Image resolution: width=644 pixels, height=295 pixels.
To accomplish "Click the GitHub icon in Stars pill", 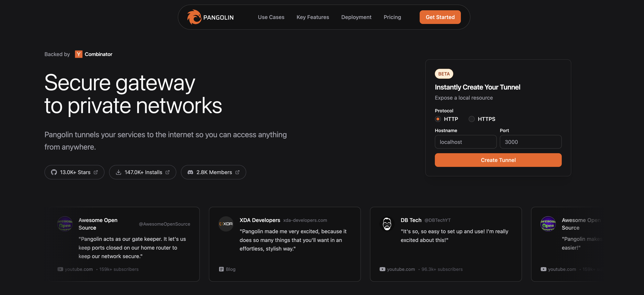I will 54,172.
